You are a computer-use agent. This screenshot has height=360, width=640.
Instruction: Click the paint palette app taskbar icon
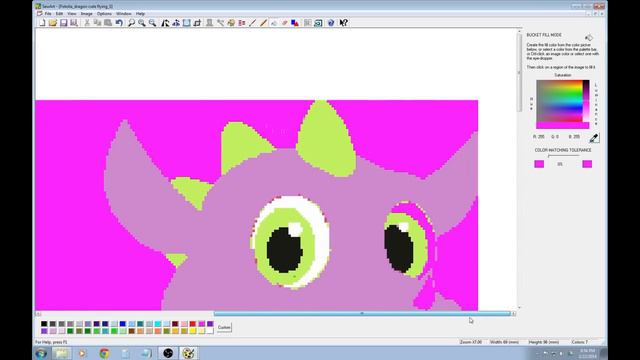(x=188, y=353)
